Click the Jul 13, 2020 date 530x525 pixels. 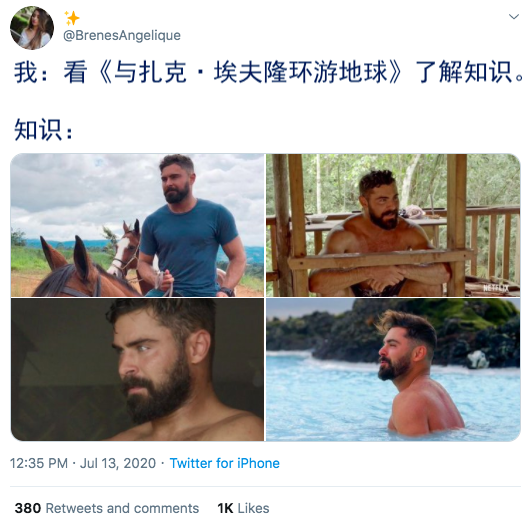pyautogui.click(x=118, y=463)
